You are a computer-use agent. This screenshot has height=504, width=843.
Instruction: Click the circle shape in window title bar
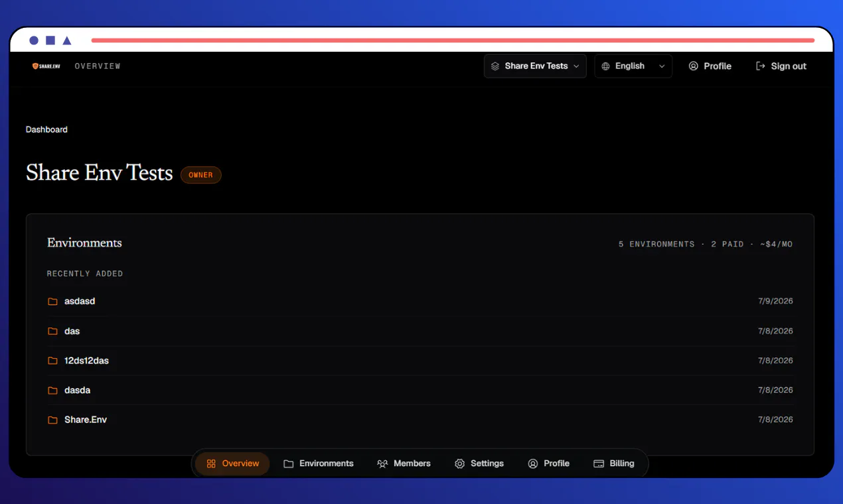pyautogui.click(x=34, y=40)
